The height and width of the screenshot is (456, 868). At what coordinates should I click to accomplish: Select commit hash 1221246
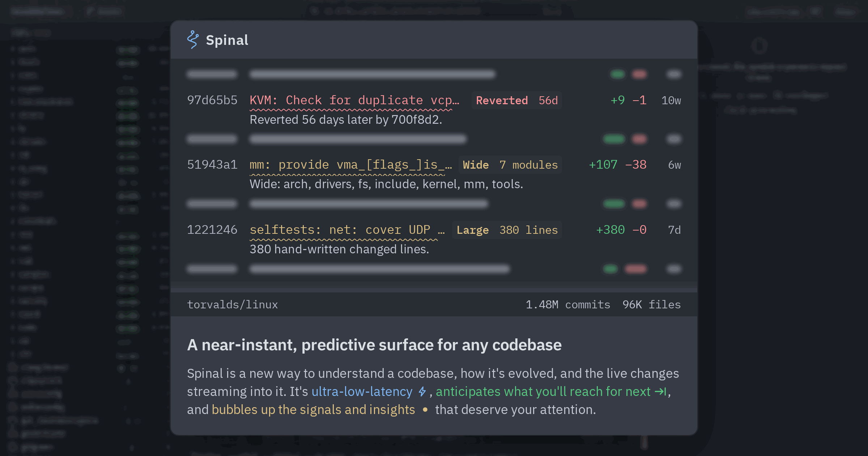click(212, 230)
